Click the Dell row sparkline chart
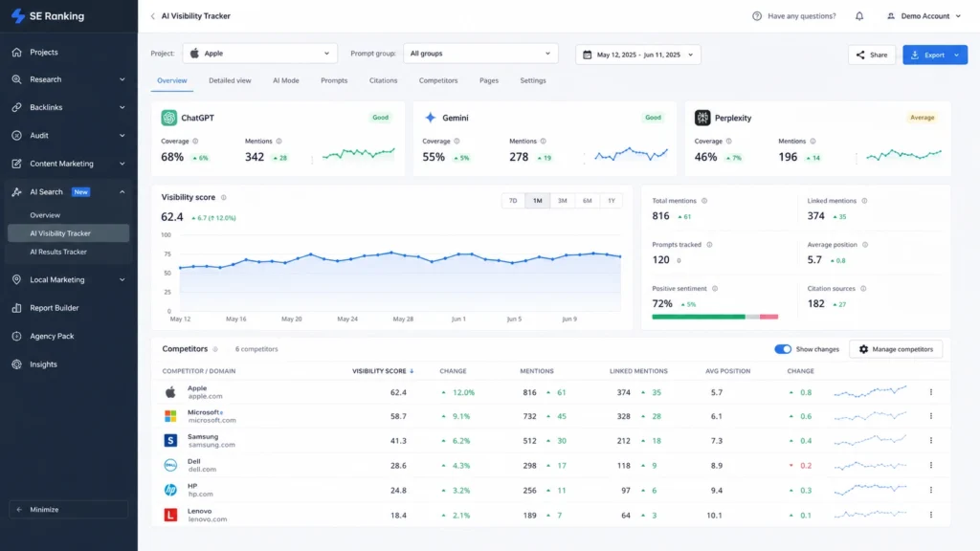 pyautogui.click(x=870, y=466)
